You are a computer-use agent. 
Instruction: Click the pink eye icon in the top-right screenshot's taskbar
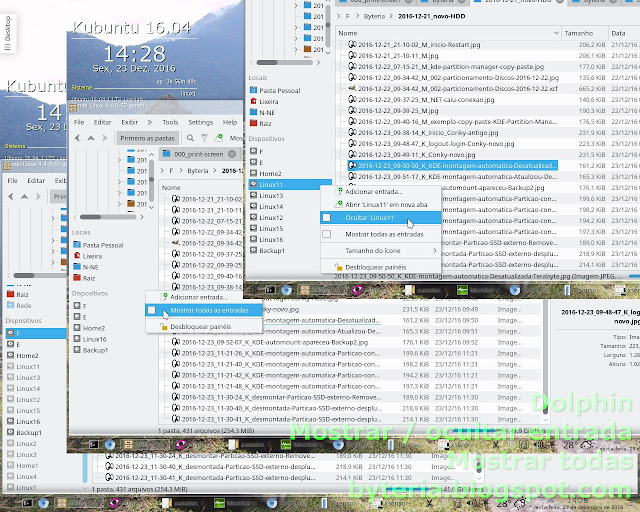(x=358, y=290)
